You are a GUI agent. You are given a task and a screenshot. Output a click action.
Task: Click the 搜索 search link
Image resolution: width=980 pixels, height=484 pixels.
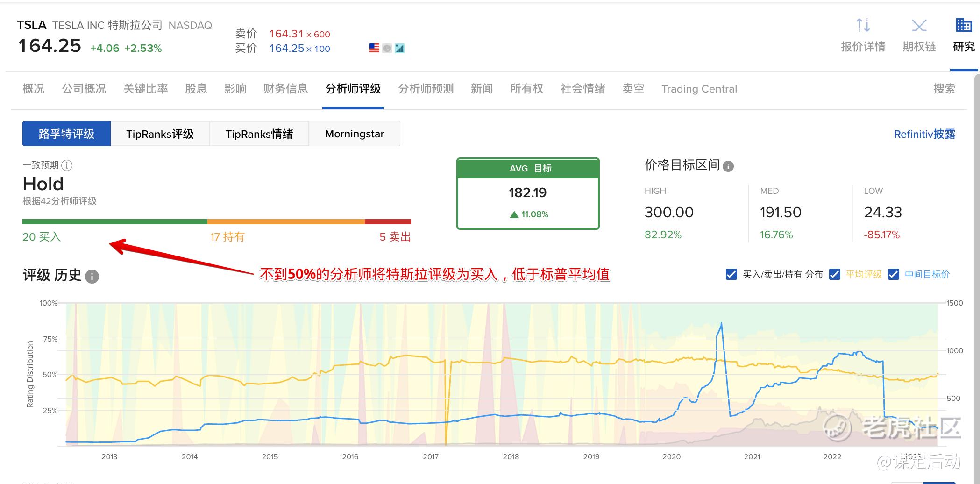[944, 89]
